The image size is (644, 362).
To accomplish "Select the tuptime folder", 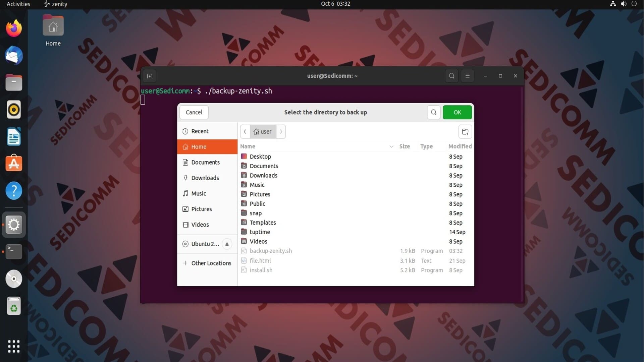I will tap(260, 232).
